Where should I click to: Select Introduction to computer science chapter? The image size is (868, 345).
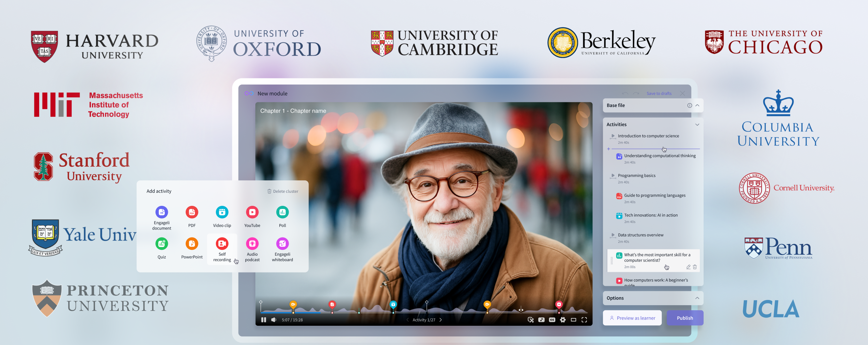coord(653,139)
